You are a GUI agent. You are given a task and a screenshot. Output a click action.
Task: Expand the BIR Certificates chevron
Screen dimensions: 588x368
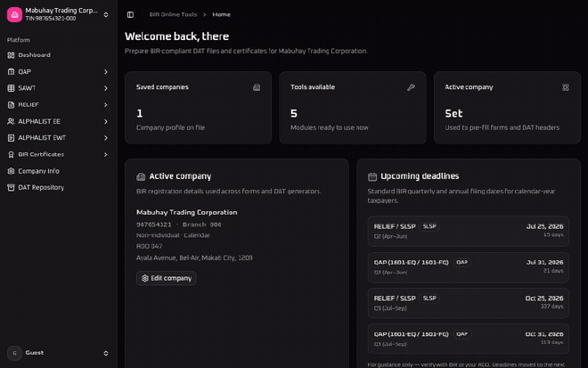[106, 154]
